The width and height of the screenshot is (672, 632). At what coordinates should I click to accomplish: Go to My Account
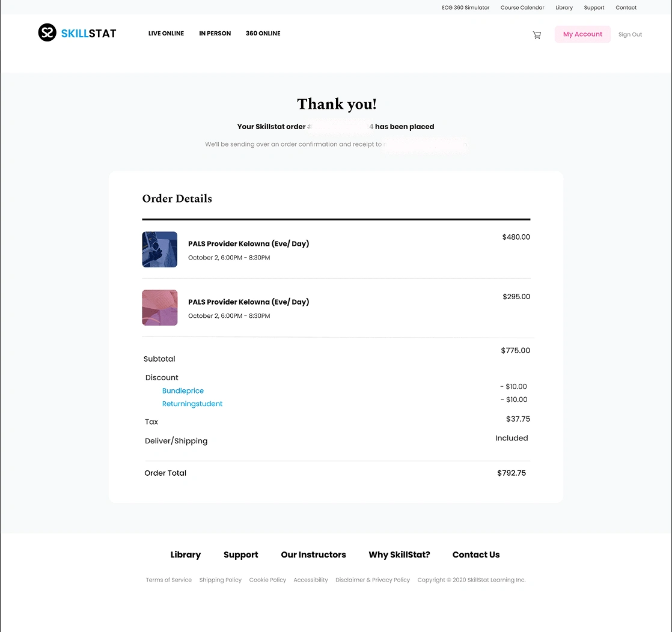pos(582,34)
